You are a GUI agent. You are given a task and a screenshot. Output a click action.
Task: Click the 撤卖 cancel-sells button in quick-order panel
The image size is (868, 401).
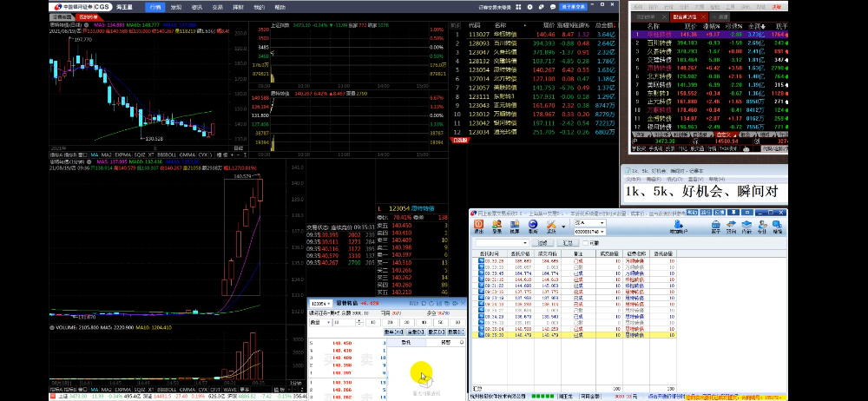pyautogui.click(x=457, y=332)
